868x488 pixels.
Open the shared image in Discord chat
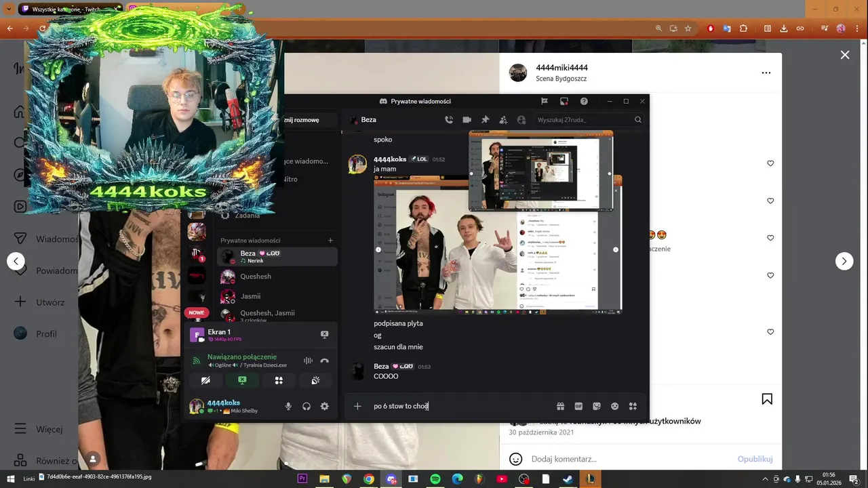point(498,244)
